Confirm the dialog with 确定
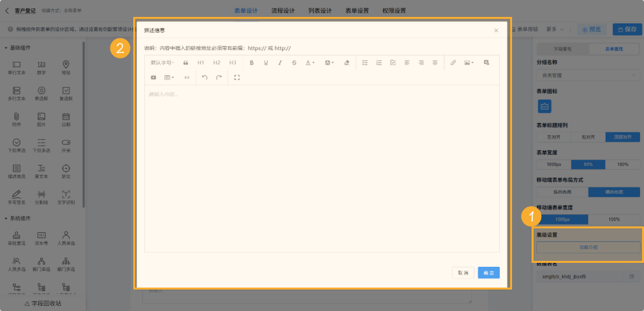This screenshot has width=644, height=311. click(x=489, y=273)
